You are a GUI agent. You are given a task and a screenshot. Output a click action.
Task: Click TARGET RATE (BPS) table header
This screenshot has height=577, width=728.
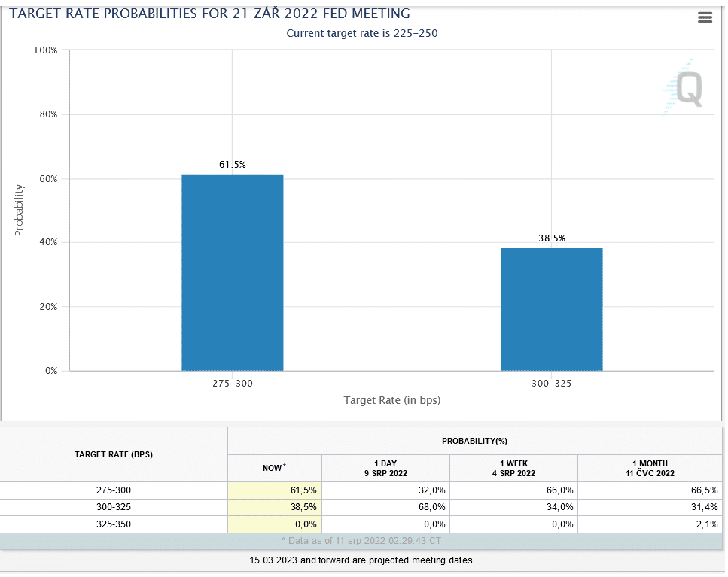point(114,456)
